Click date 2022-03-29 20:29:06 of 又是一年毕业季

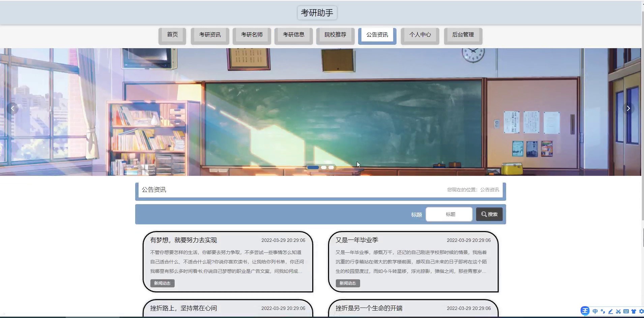[x=469, y=240]
